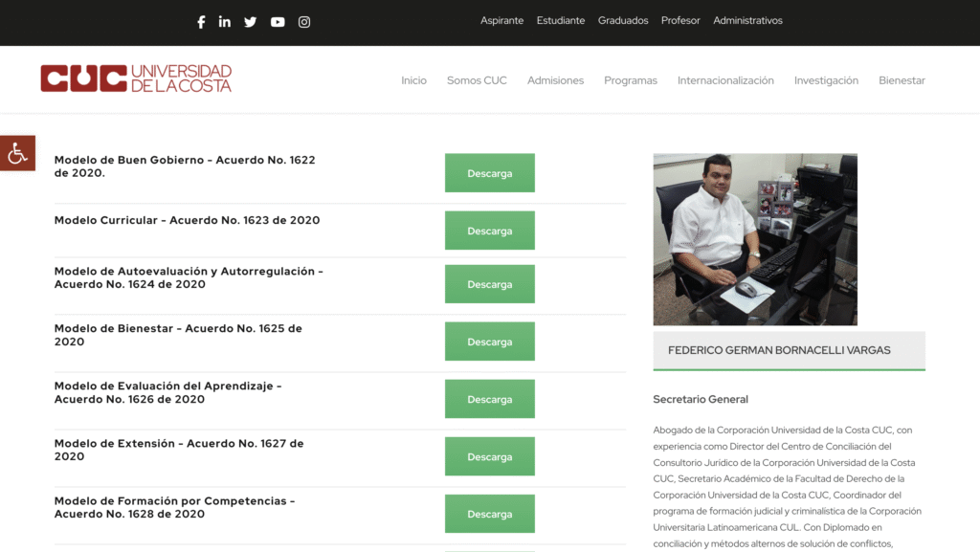Image resolution: width=980 pixels, height=552 pixels.
Task: Open the Twitter social icon
Action: (x=251, y=22)
